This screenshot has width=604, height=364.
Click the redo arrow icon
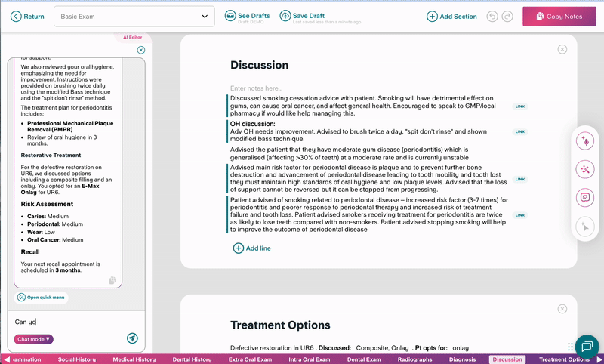[x=507, y=16]
